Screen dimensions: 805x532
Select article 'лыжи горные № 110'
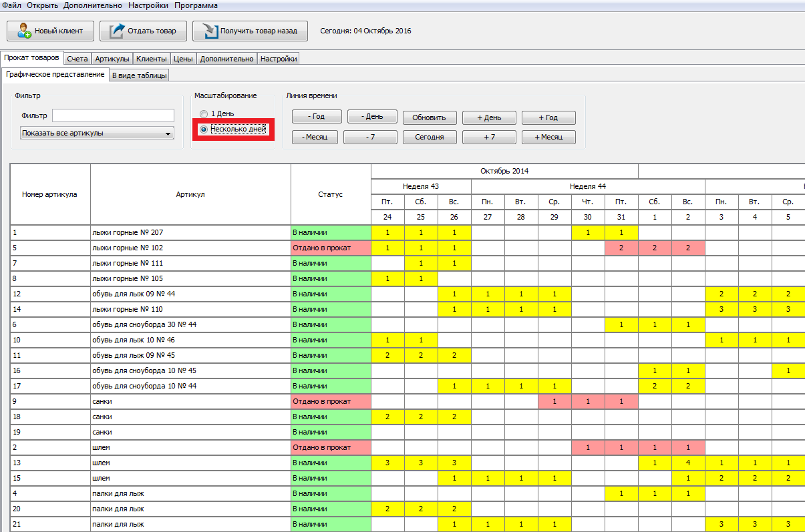(x=190, y=309)
